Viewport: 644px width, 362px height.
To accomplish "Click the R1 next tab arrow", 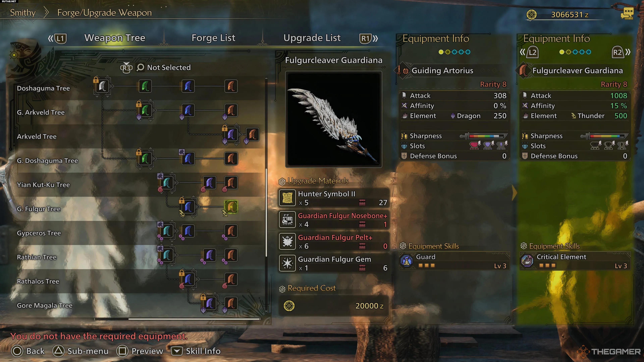I will pos(369,39).
